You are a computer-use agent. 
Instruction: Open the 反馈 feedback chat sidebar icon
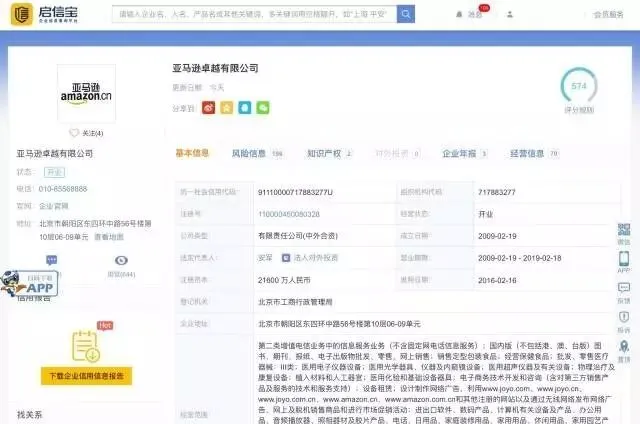click(x=624, y=288)
